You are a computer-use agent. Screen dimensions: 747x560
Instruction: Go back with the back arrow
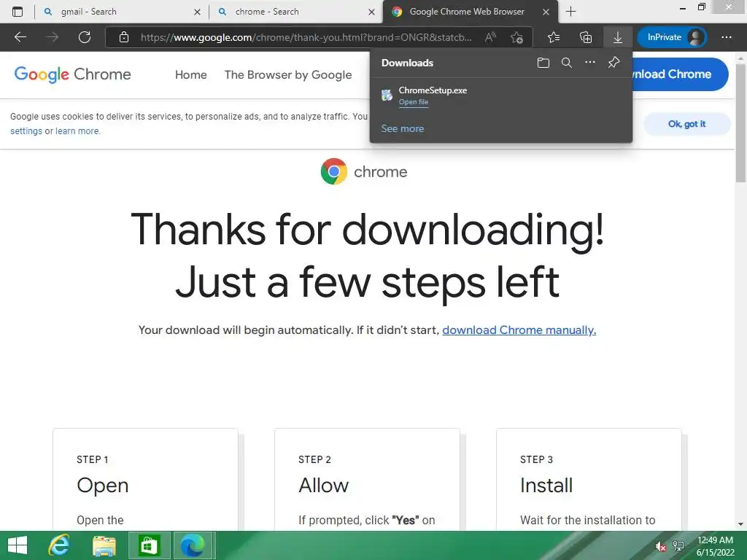[20, 37]
